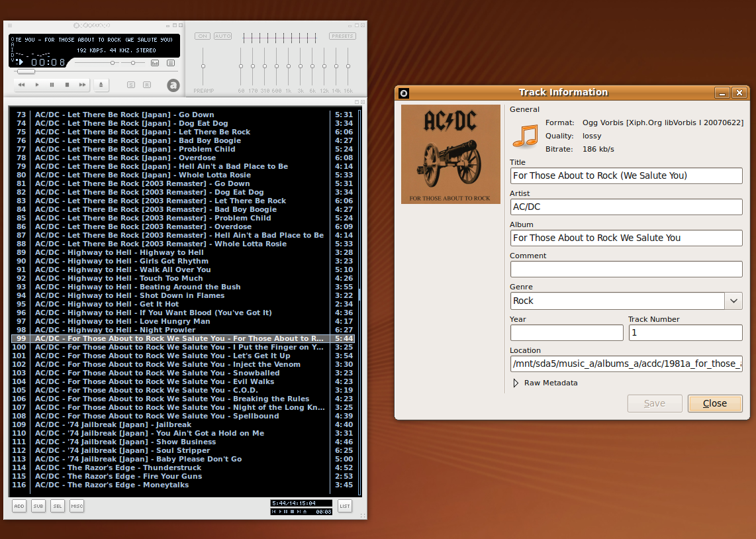Open the main menu icon on the player titlebar
The height and width of the screenshot is (539, 756).
[10, 26]
